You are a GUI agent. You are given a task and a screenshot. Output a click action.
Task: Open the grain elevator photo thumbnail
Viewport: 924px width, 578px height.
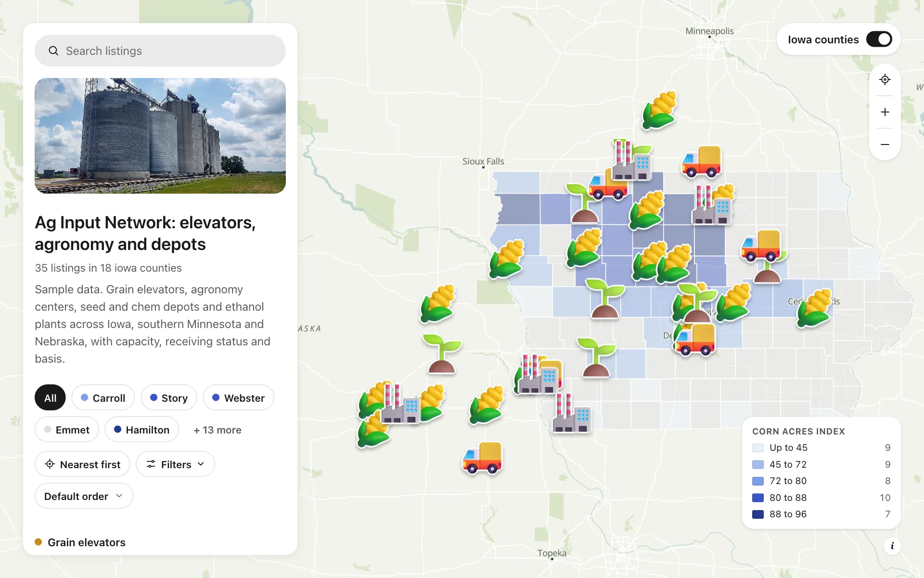point(160,136)
